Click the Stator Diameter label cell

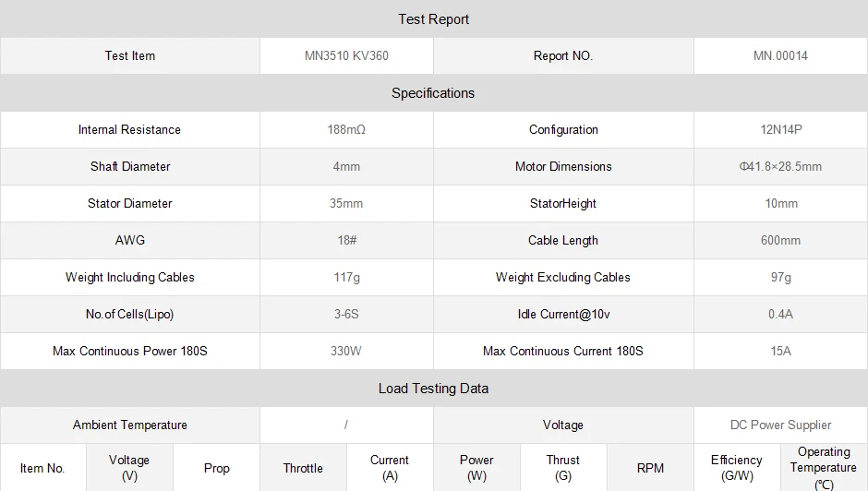[130, 203]
